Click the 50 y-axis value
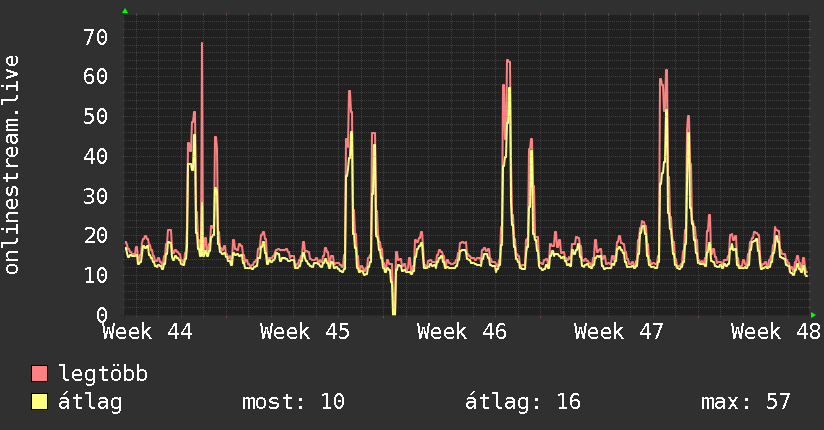 point(96,117)
